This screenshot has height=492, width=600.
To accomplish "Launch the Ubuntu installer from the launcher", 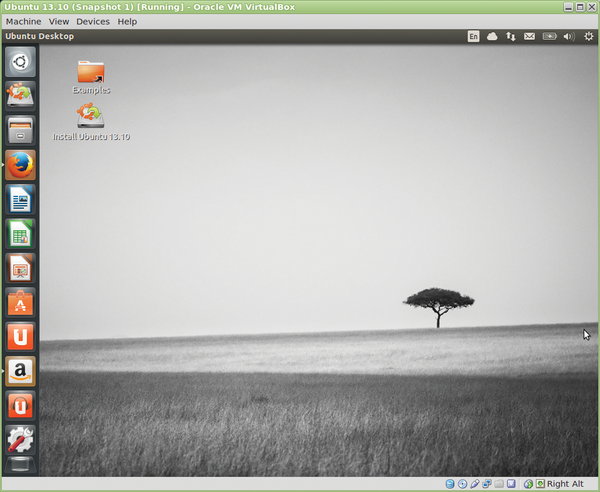I will point(20,96).
